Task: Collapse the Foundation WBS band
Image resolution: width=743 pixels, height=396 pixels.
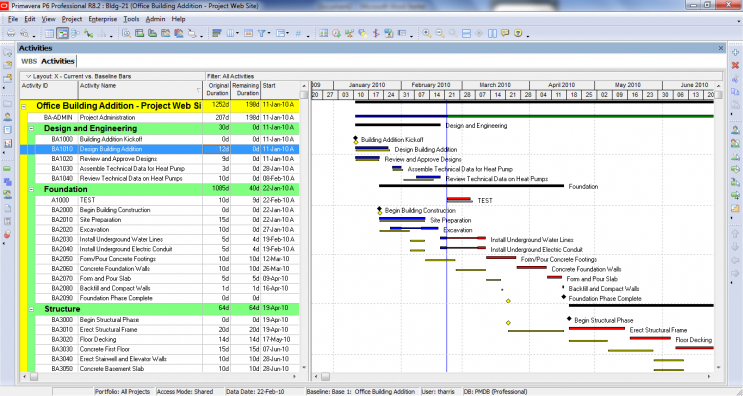Action: click(x=32, y=189)
